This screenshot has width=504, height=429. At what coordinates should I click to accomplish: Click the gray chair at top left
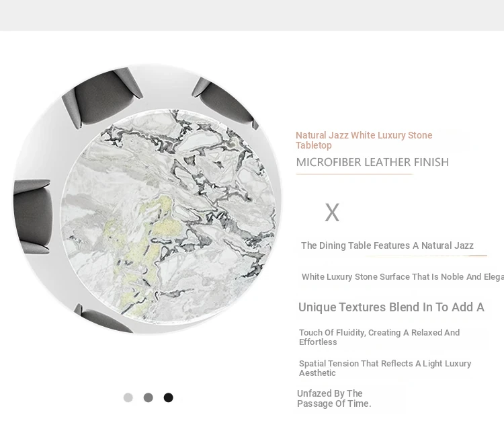tap(102, 96)
